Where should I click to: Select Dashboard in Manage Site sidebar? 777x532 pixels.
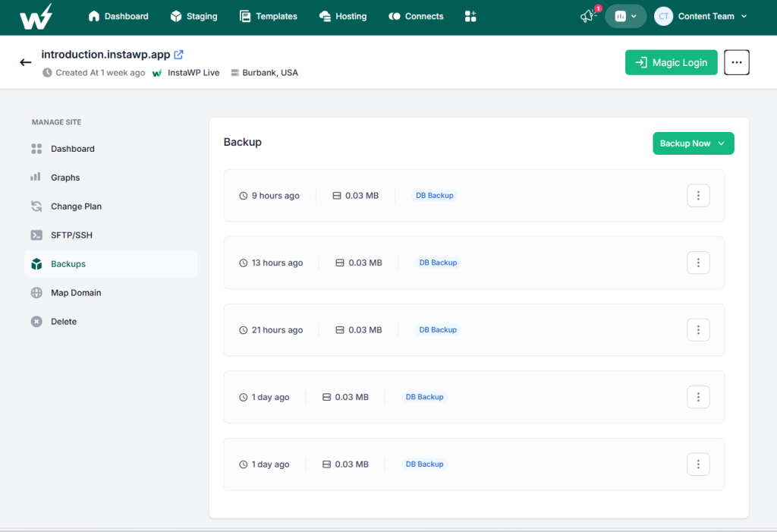point(111,149)
